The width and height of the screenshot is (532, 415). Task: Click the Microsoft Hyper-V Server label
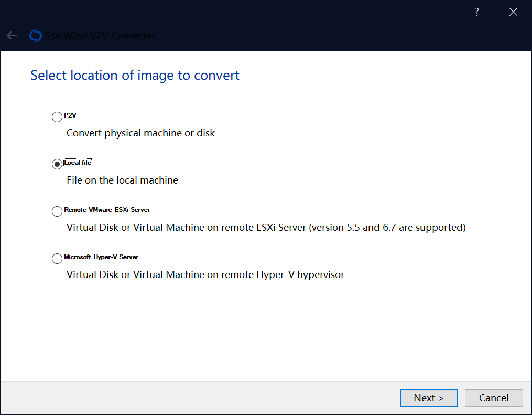pos(101,257)
